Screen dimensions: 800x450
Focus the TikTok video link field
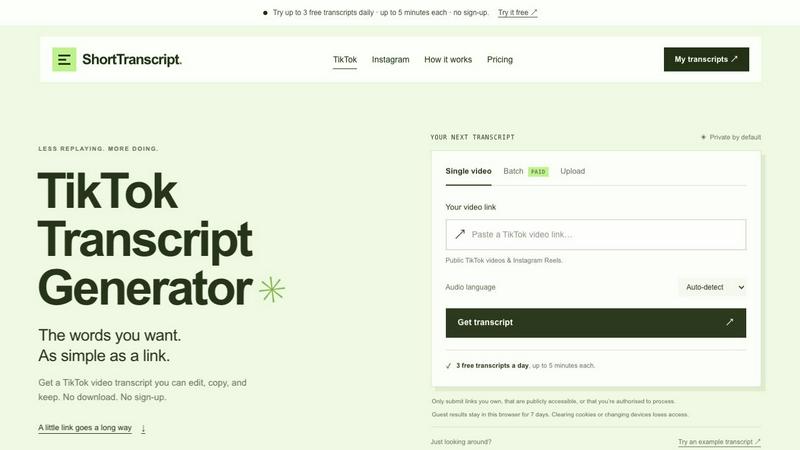(595, 235)
